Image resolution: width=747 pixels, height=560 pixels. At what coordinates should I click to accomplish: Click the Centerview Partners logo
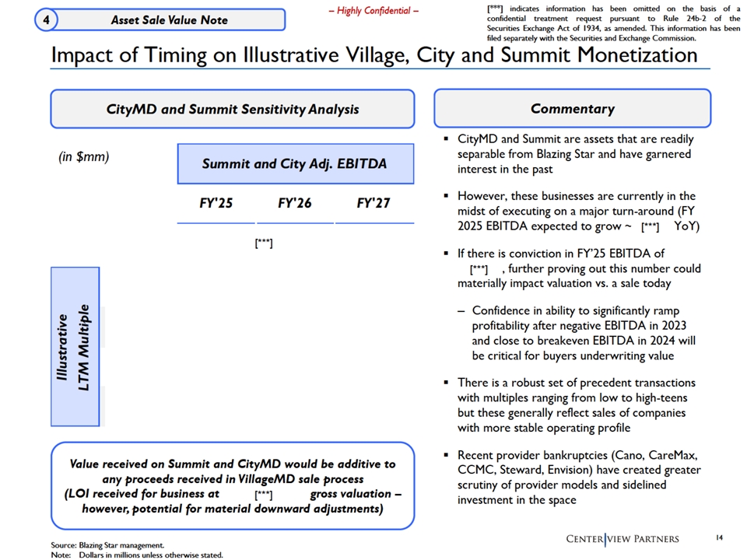[622, 539]
